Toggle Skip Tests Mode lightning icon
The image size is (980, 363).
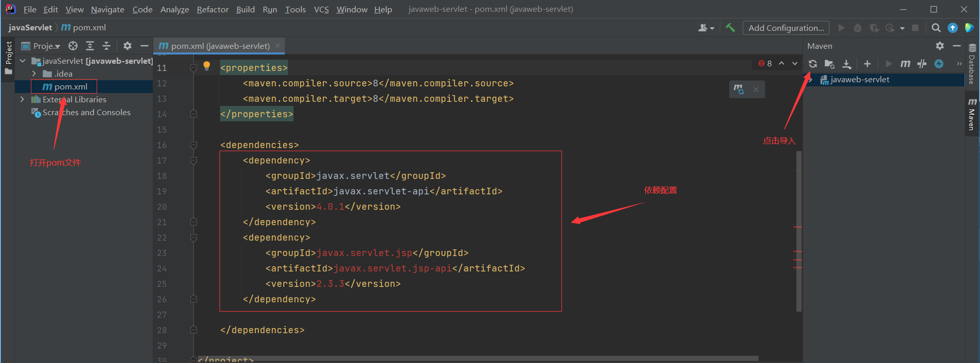coord(939,64)
